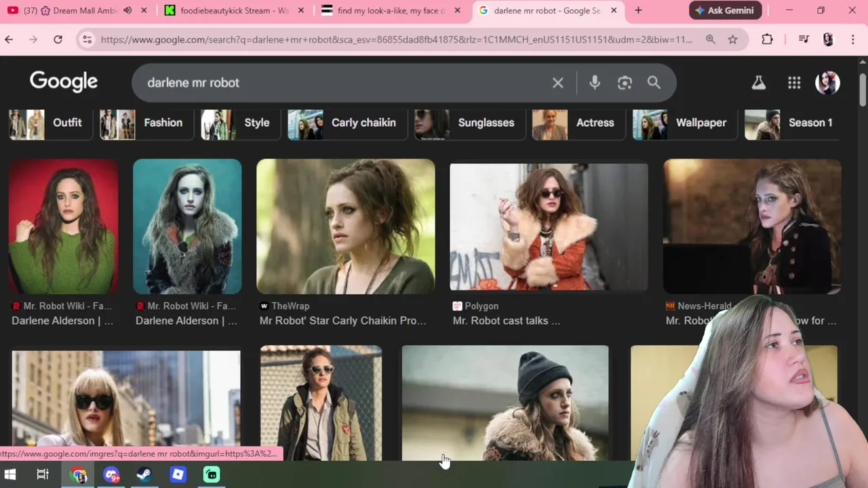The height and width of the screenshot is (488, 868).
Task: Open News-Herald image result
Action: (x=752, y=226)
